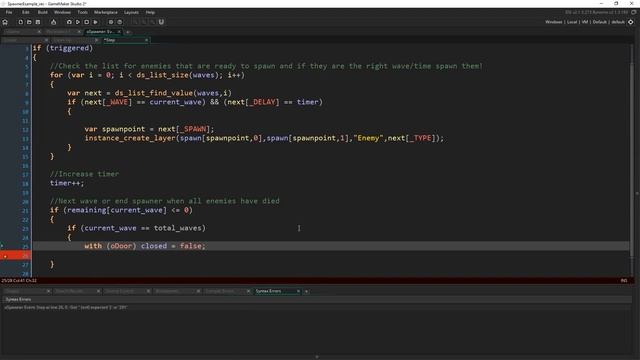Click the 'timer++;' code line
This screenshot has width=640, height=360.
click(x=67, y=183)
